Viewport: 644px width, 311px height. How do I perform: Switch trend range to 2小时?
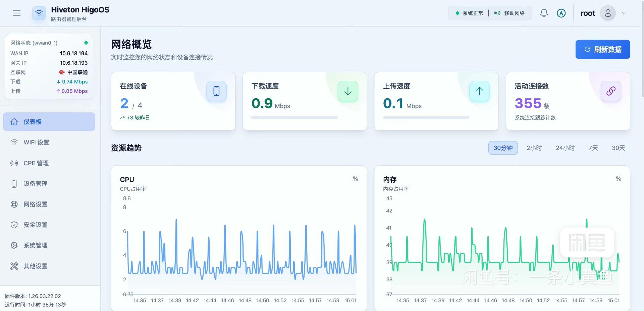pos(534,148)
